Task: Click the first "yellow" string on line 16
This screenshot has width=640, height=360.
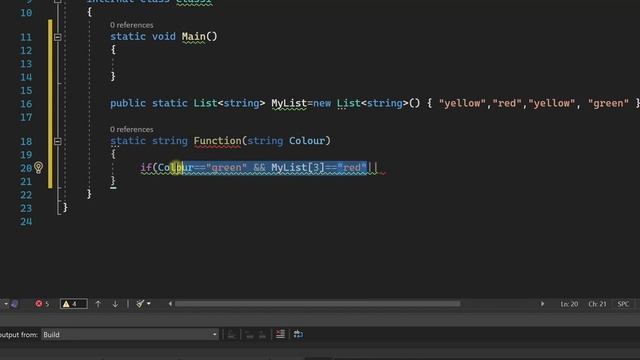Action: click(x=462, y=103)
